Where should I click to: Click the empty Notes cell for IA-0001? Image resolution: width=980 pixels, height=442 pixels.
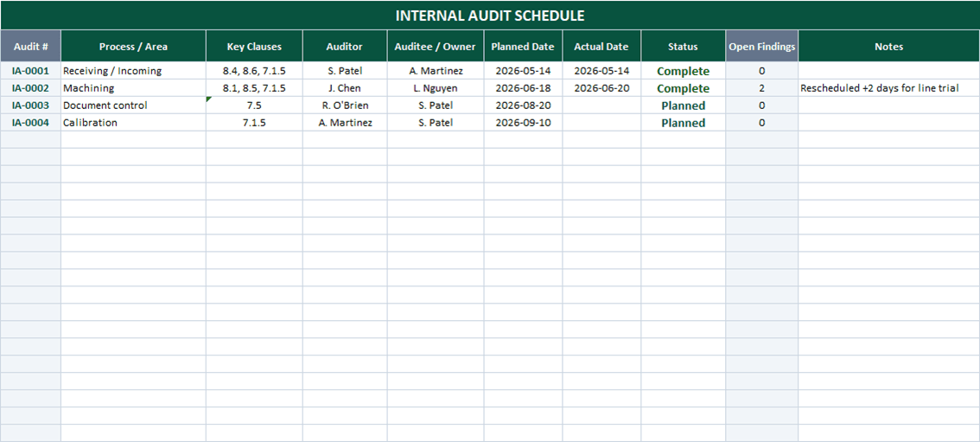[x=888, y=71]
